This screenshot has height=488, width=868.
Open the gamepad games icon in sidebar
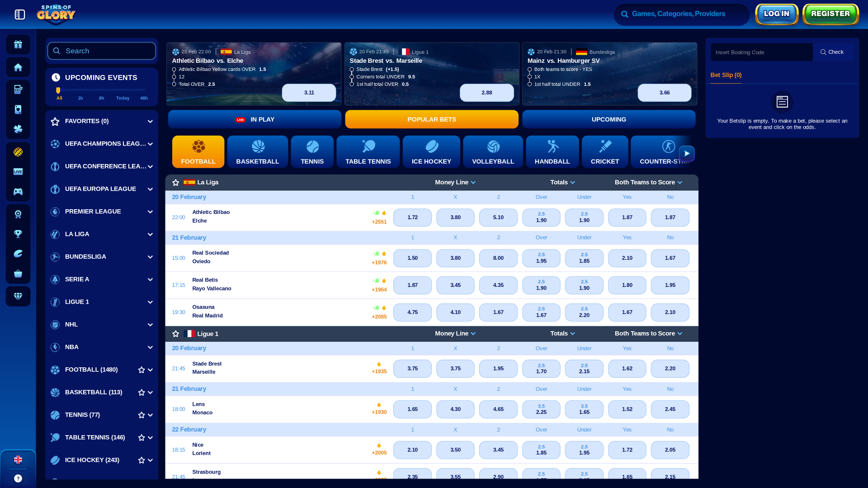18,191
